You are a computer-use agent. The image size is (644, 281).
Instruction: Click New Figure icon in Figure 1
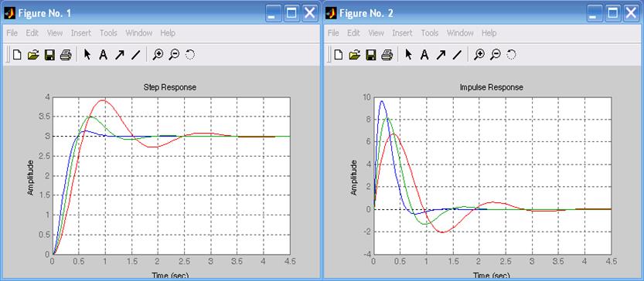point(17,55)
